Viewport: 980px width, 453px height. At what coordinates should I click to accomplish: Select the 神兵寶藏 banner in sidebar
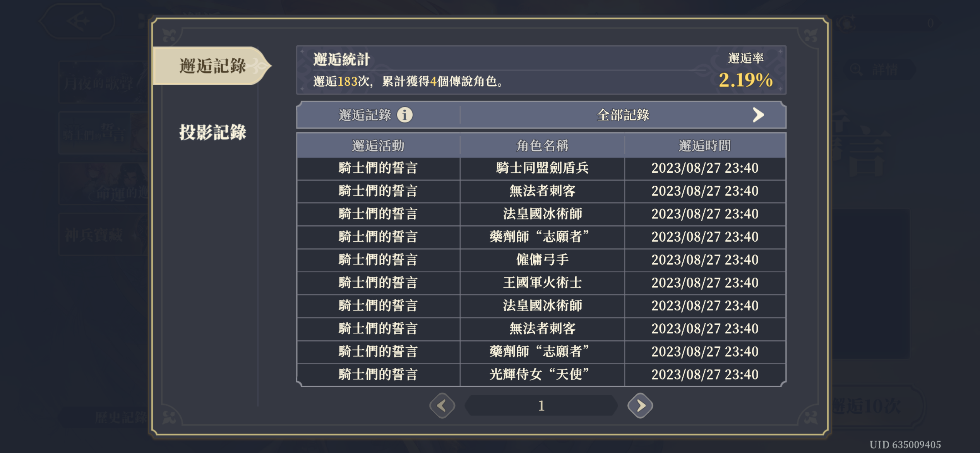coord(104,235)
